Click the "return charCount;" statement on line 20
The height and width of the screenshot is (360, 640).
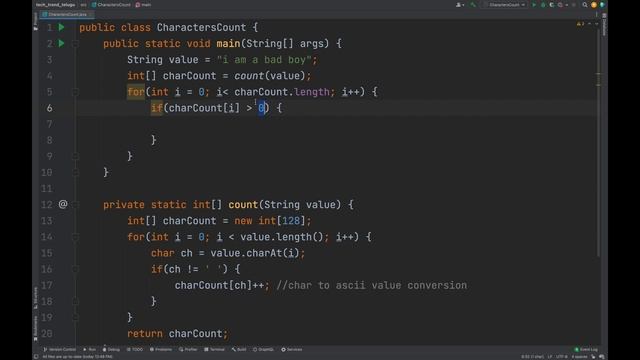click(x=178, y=333)
